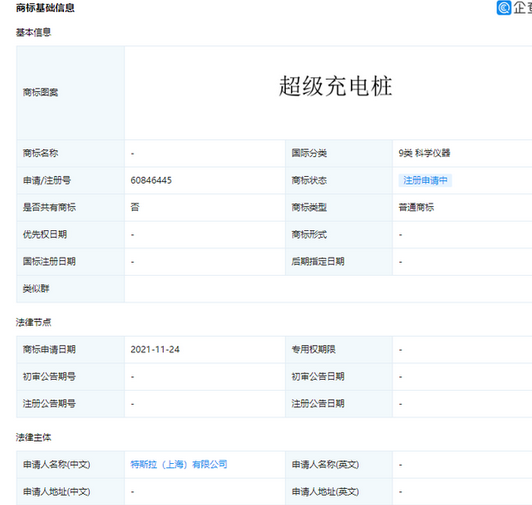Screen dimensions: 532x505
Task: Click the 商标基础信息 heading
Action: 45,8
